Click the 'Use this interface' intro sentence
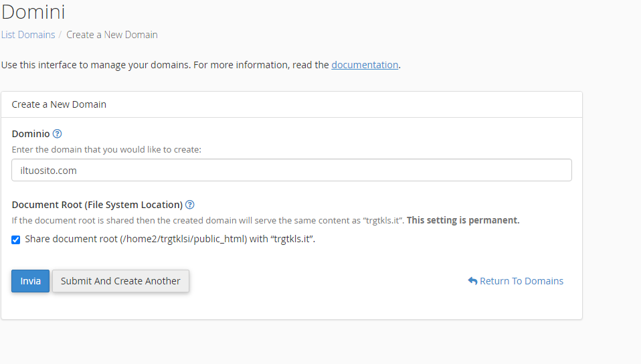Image resolution: width=641 pixels, height=364 pixels. click(x=165, y=65)
